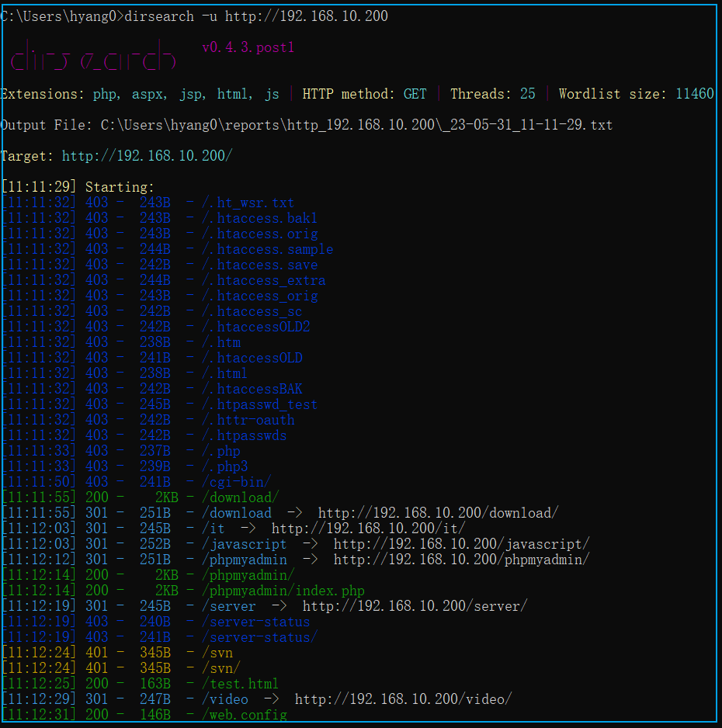Click the /.htaccess.sample result path

267,249
